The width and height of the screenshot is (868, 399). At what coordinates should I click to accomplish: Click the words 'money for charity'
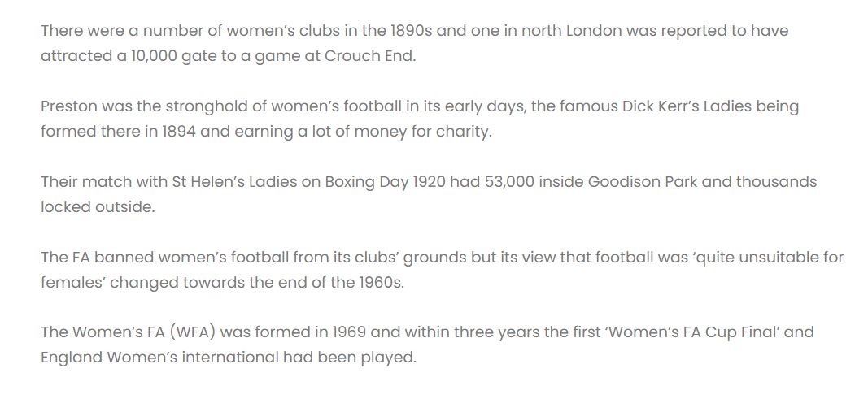pyautogui.click(x=422, y=132)
